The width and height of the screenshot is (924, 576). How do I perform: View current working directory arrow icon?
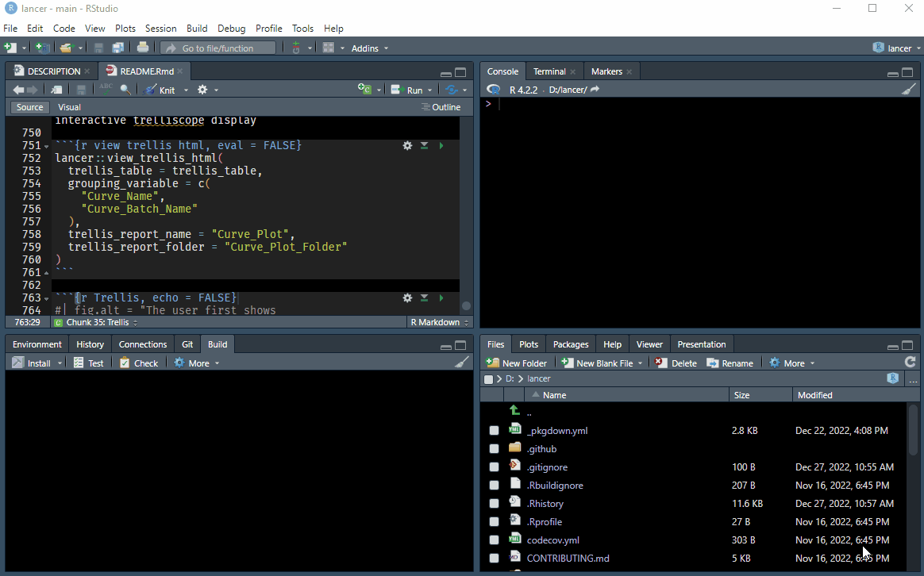pos(595,90)
